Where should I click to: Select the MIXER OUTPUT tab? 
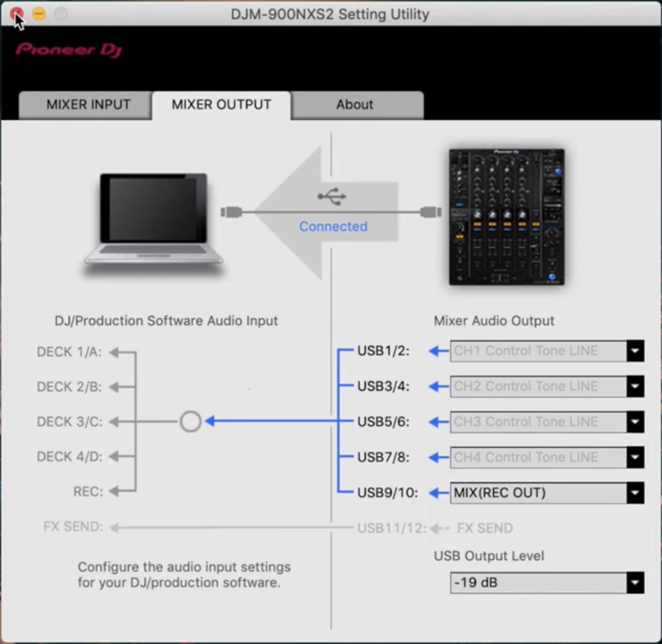[221, 104]
